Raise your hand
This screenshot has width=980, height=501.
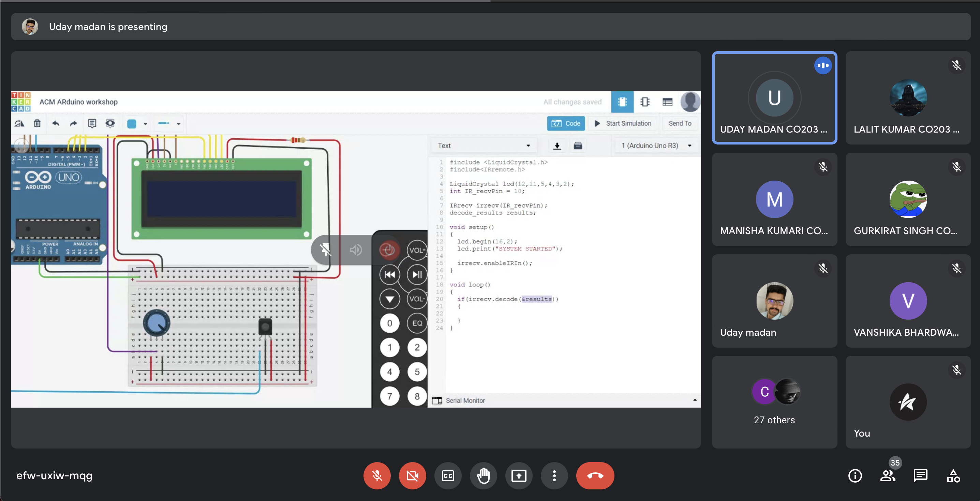[483, 475]
